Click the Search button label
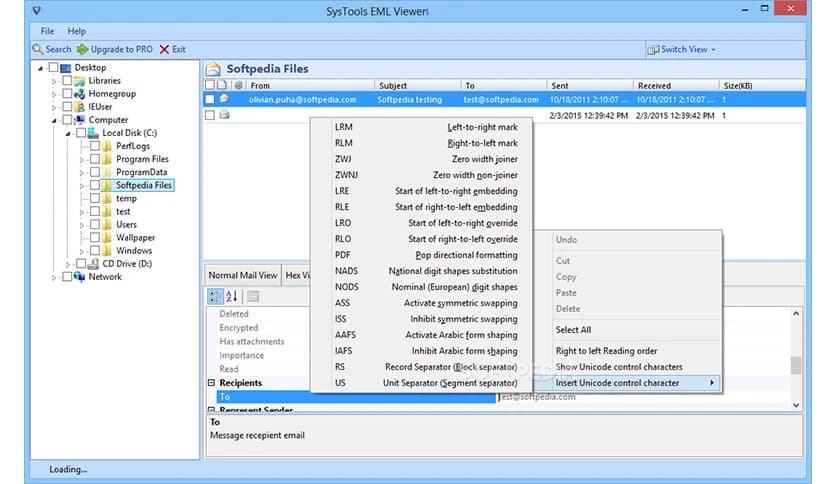Viewport: 836px width, 484px height. pyautogui.click(x=58, y=49)
